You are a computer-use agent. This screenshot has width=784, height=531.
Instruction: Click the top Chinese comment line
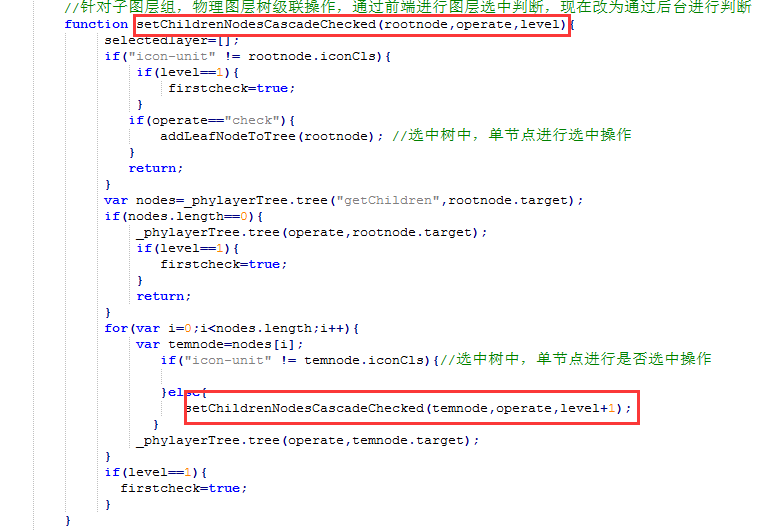pos(408,7)
